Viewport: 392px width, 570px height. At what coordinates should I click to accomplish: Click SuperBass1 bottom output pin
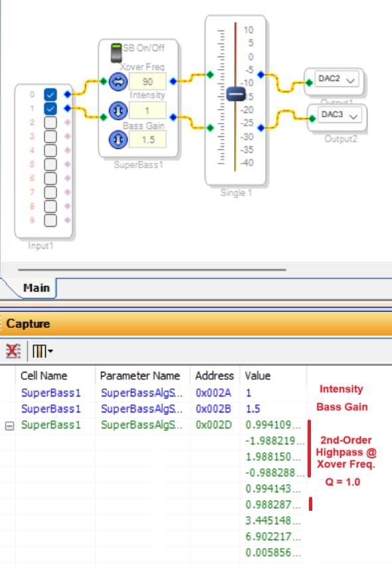(173, 117)
